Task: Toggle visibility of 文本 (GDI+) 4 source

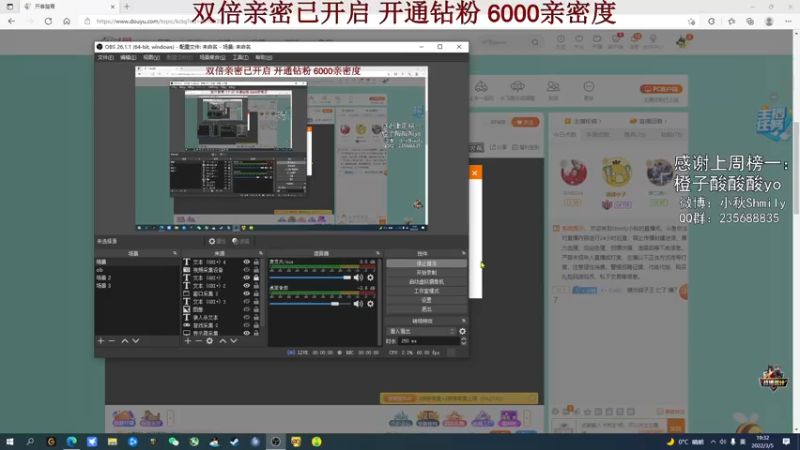Action: [246, 262]
